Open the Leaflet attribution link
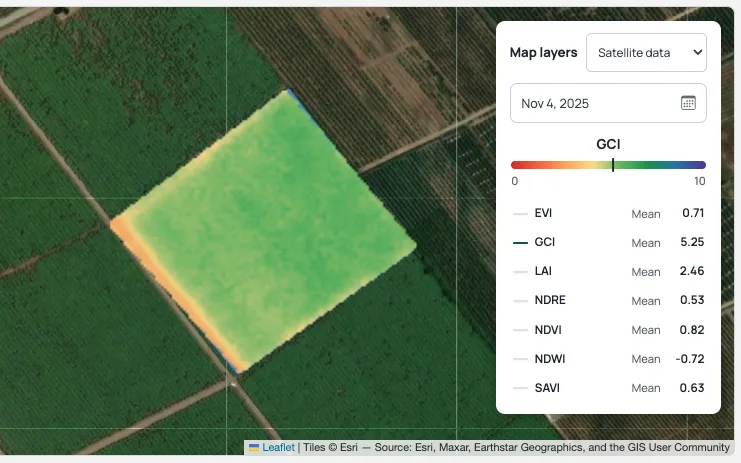 278,447
